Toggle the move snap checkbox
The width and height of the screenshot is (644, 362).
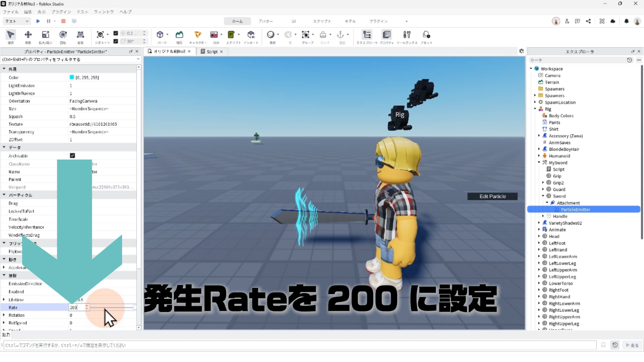click(x=116, y=33)
